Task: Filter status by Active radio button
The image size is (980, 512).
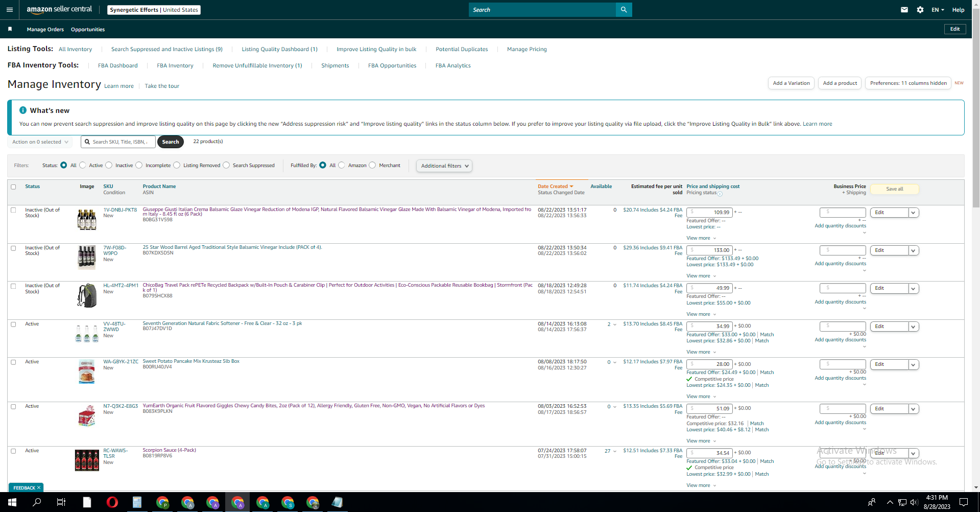Action: (x=83, y=165)
